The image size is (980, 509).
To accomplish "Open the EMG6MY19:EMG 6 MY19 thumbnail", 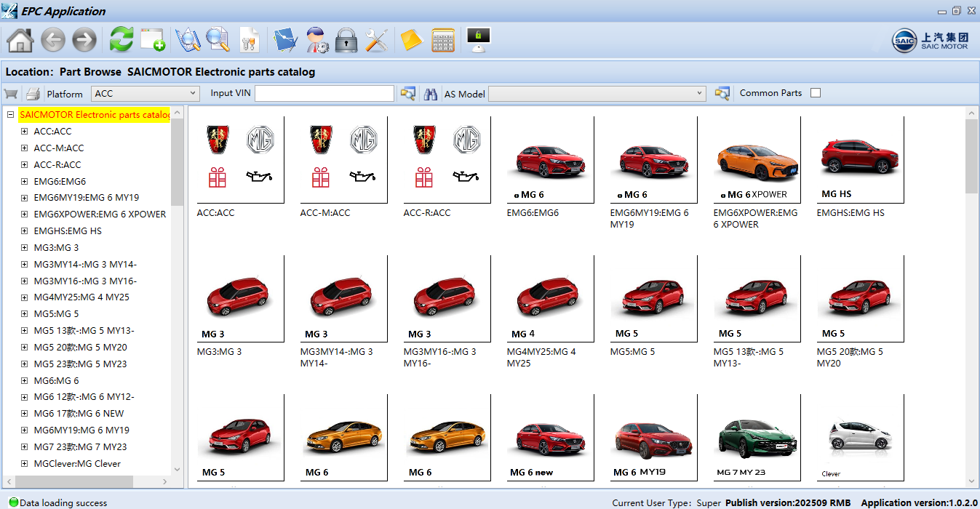I will [653, 161].
